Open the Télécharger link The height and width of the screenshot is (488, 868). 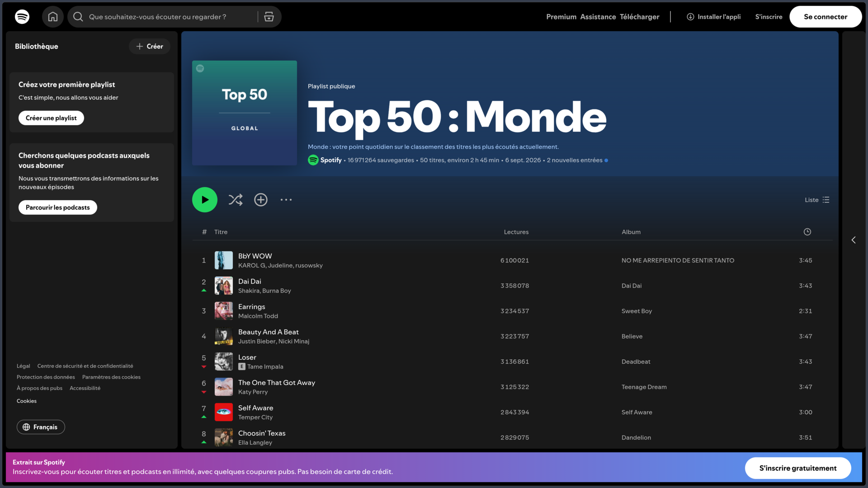point(639,17)
